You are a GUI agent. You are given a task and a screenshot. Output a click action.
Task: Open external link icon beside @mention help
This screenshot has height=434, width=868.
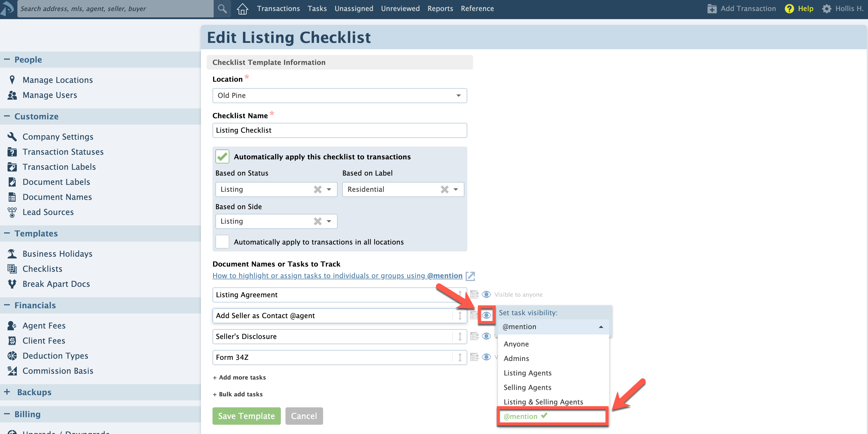[x=470, y=276]
